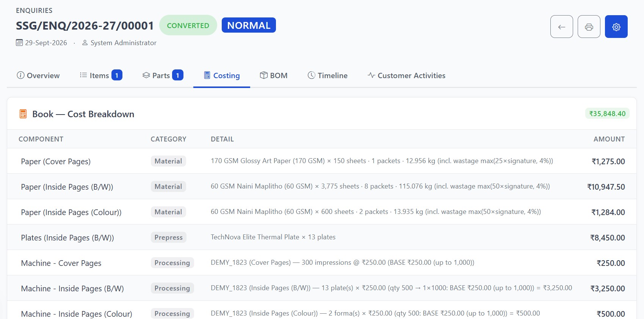The height and width of the screenshot is (319, 644).
Task: Open the Items tab
Action: 101,75
